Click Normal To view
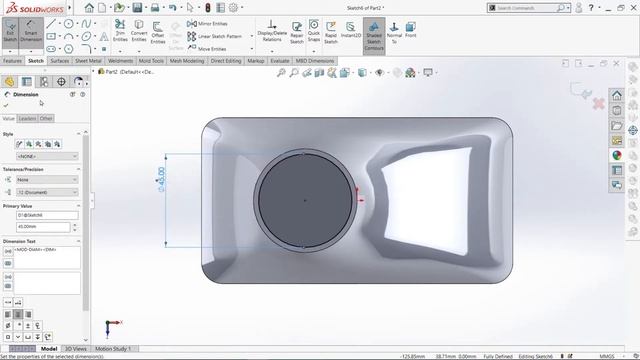Image resolution: width=640 pixels, height=360 pixels. 394,33
